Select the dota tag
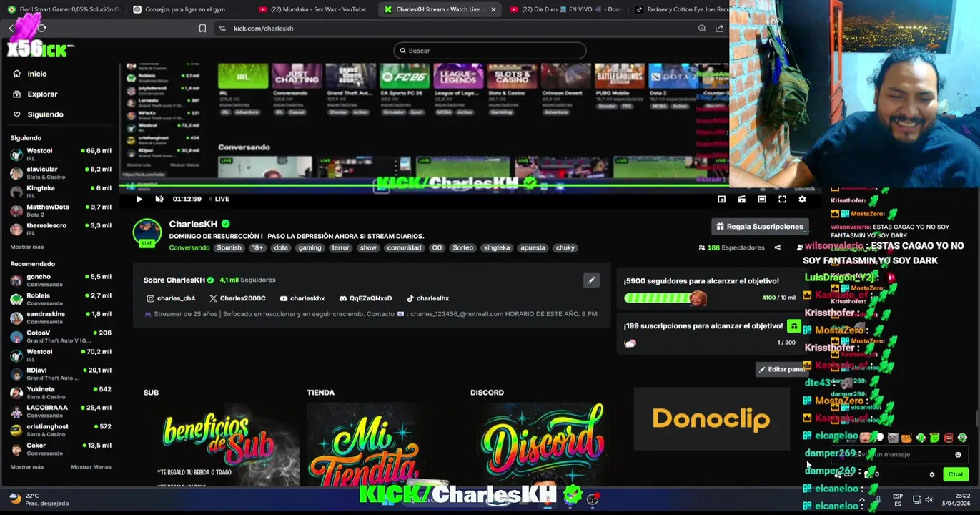 (281, 248)
